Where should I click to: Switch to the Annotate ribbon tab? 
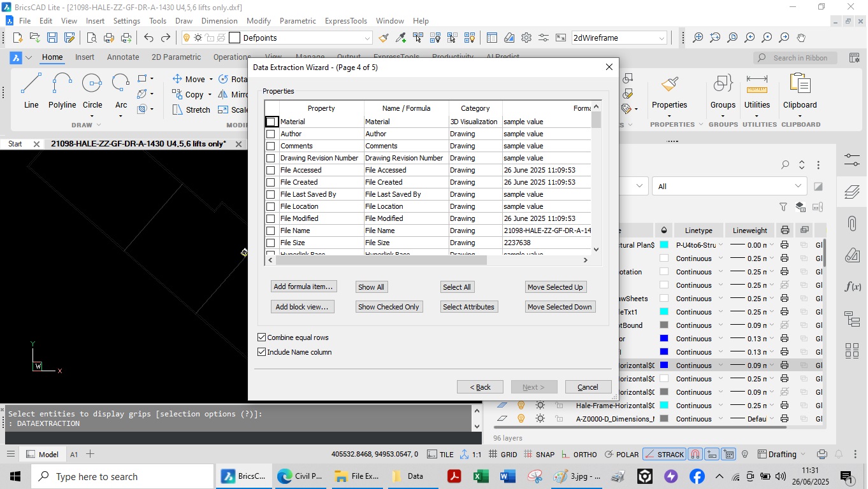[123, 57]
